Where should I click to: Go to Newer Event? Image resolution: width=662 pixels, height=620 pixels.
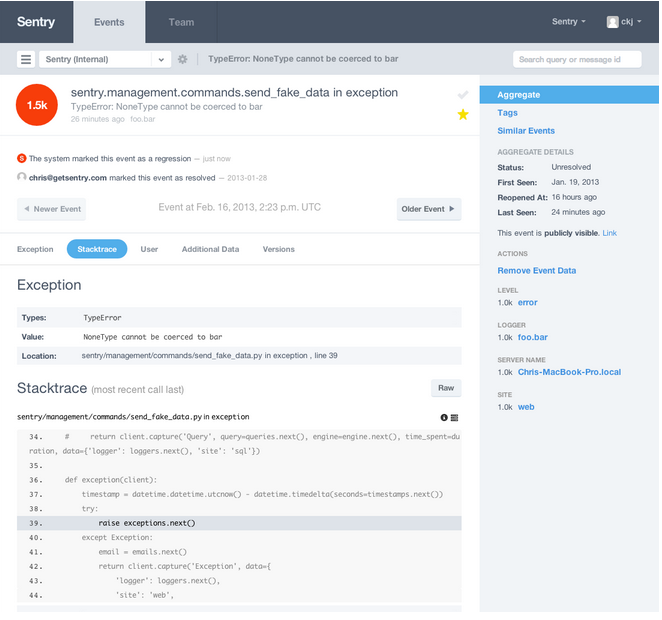(52, 209)
